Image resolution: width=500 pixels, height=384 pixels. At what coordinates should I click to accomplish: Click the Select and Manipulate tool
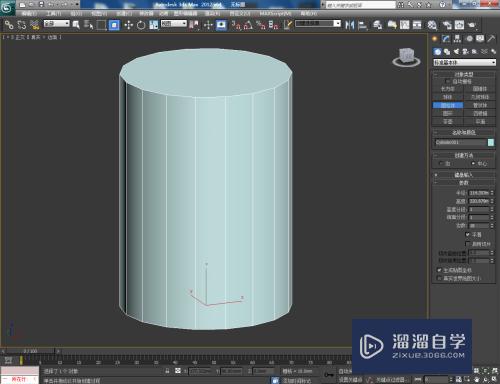[208, 25]
